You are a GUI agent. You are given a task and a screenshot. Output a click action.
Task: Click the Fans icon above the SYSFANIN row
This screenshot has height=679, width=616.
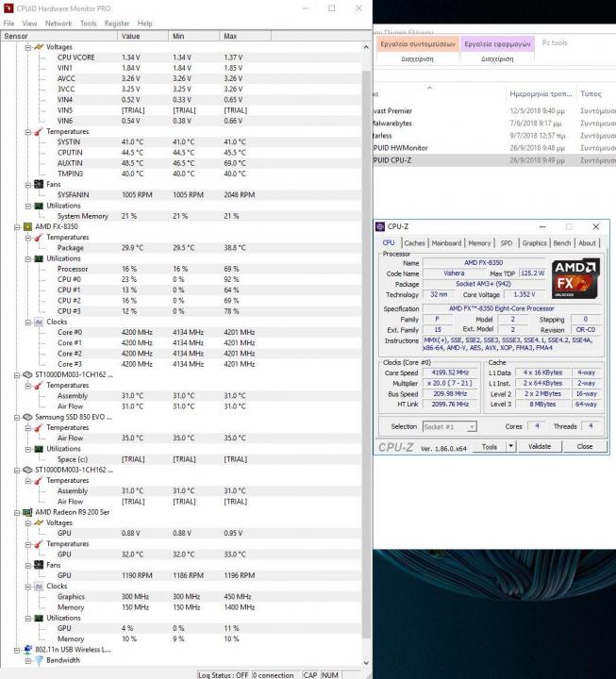click(x=39, y=184)
